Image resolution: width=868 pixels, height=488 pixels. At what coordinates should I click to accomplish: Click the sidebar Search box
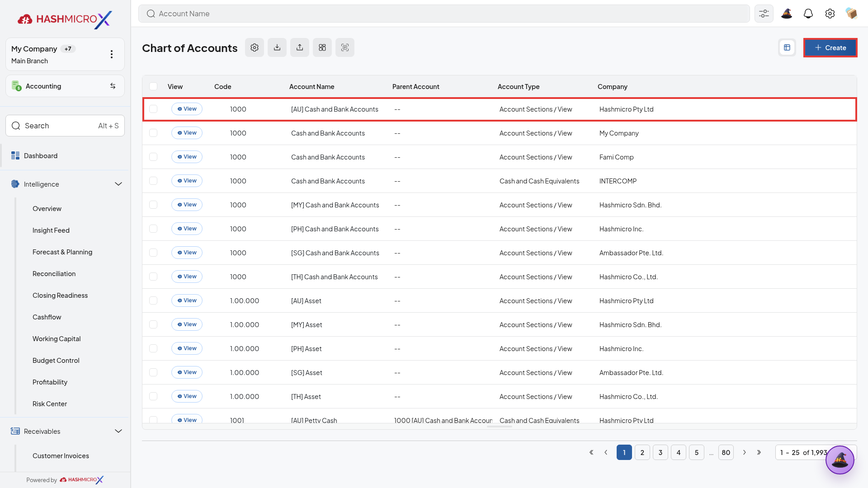(65, 126)
